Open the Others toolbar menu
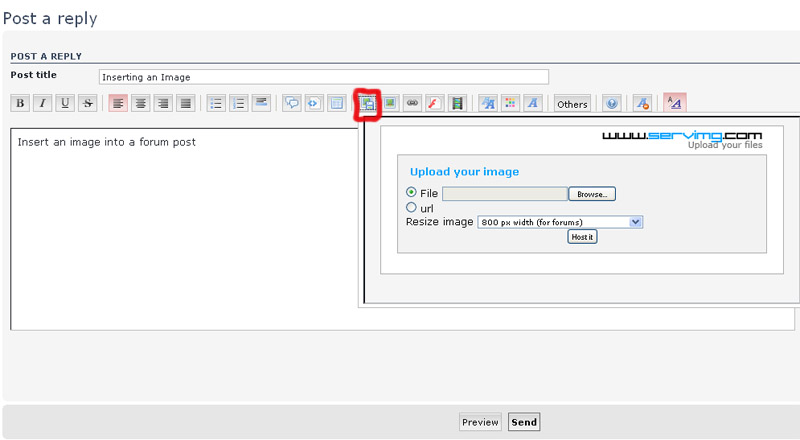Viewport: 800px width, 440px height. point(572,104)
